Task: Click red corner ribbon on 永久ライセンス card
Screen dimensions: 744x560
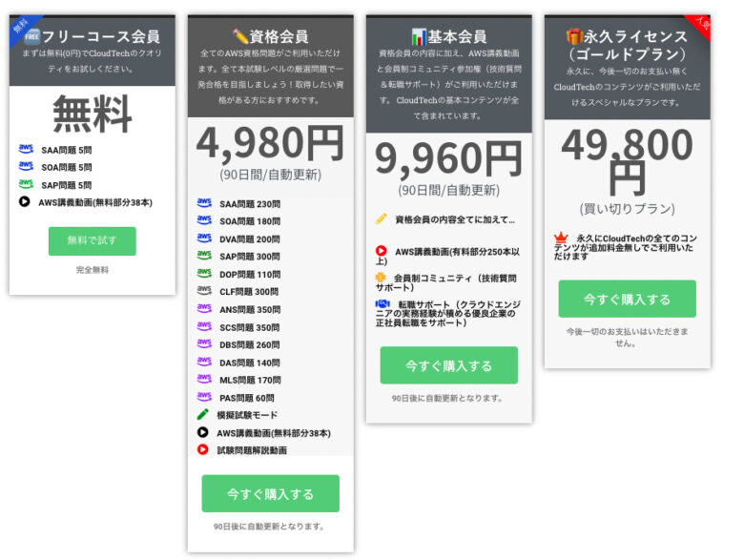Action: pyautogui.click(x=700, y=25)
